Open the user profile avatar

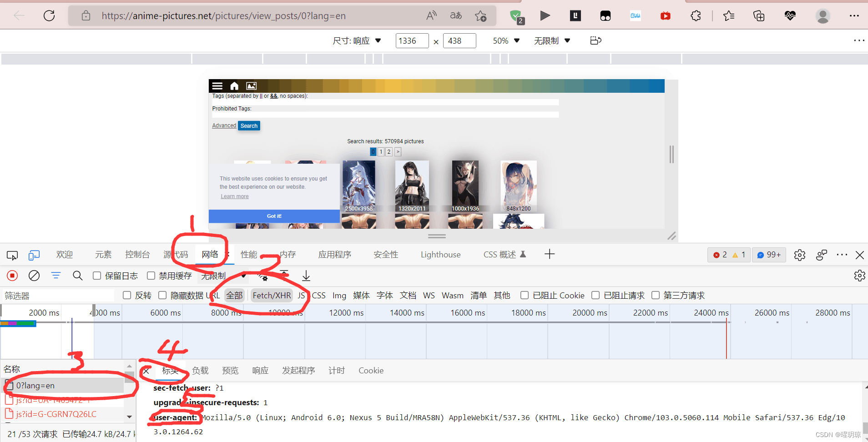823,16
